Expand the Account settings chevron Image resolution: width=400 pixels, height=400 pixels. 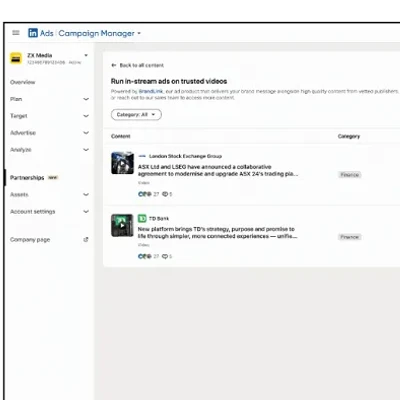pos(86,211)
